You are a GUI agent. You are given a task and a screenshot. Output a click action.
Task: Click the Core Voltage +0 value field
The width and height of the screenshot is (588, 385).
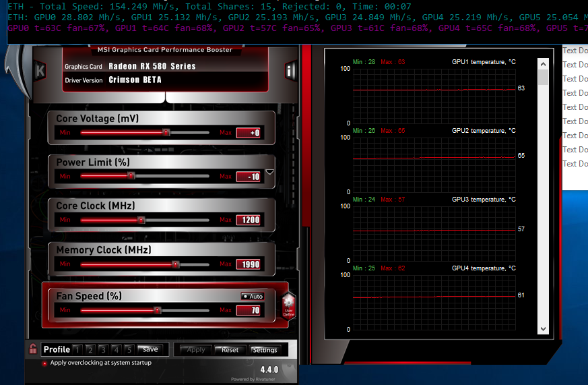(249, 133)
